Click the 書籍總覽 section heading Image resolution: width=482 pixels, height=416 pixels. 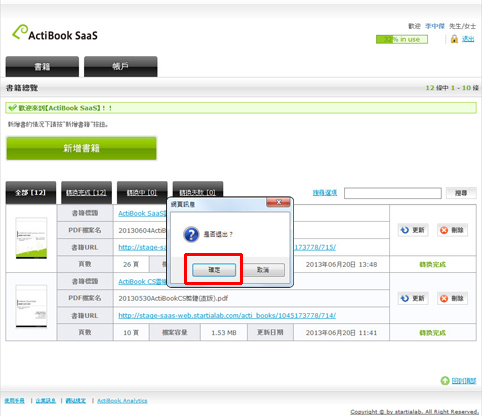click(x=22, y=88)
